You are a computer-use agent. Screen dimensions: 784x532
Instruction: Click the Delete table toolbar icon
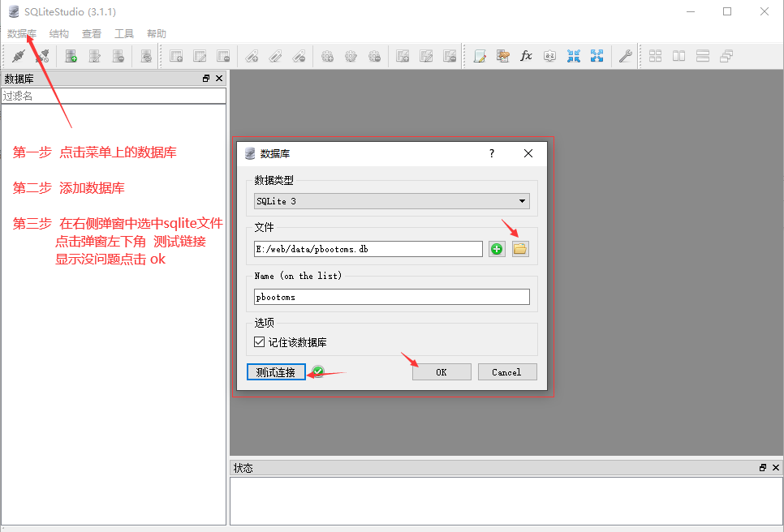[x=223, y=56]
